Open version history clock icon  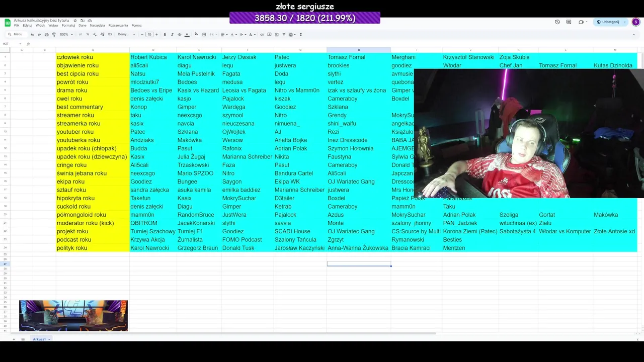point(557,22)
